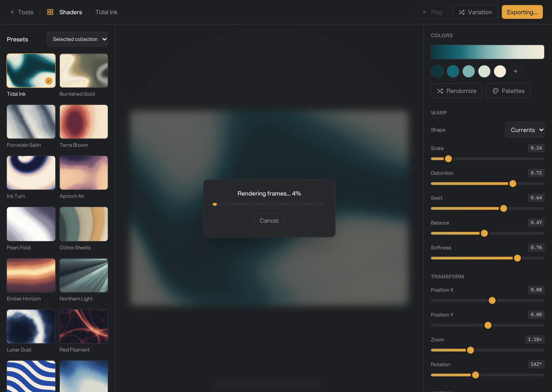Select the darkest teal color swatch
The image size is (552, 392).
click(437, 71)
